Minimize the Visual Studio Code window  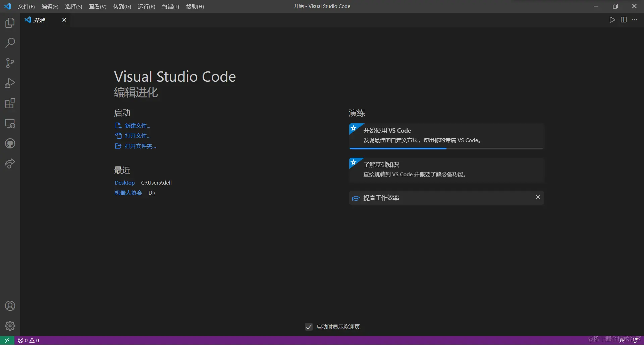596,6
